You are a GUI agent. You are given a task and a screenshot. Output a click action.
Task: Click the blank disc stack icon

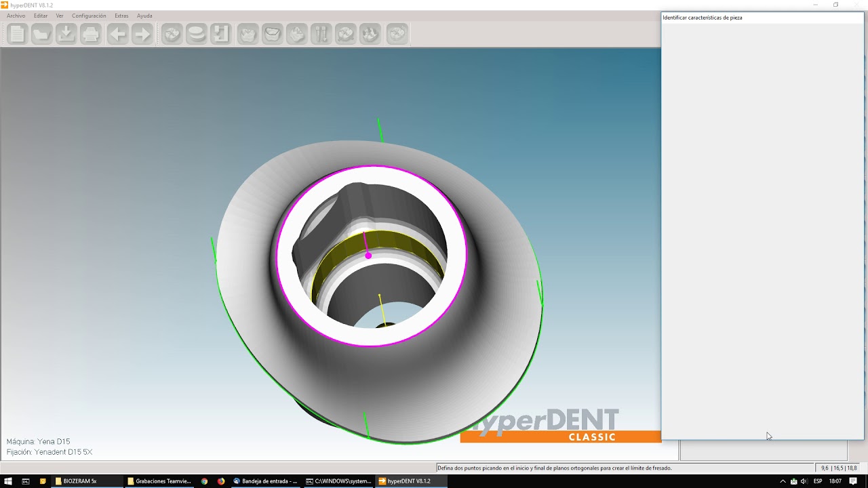[197, 33]
